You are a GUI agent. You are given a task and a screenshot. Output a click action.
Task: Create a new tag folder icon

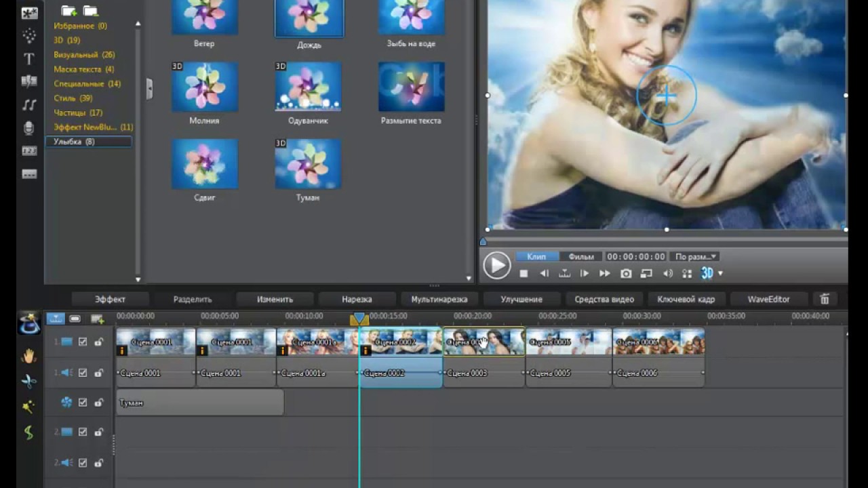click(x=68, y=10)
